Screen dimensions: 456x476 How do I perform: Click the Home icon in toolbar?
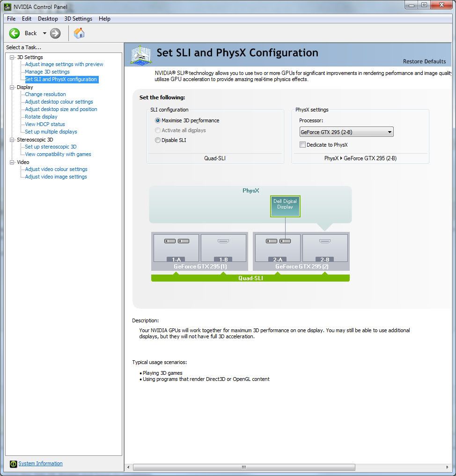pos(79,33)
